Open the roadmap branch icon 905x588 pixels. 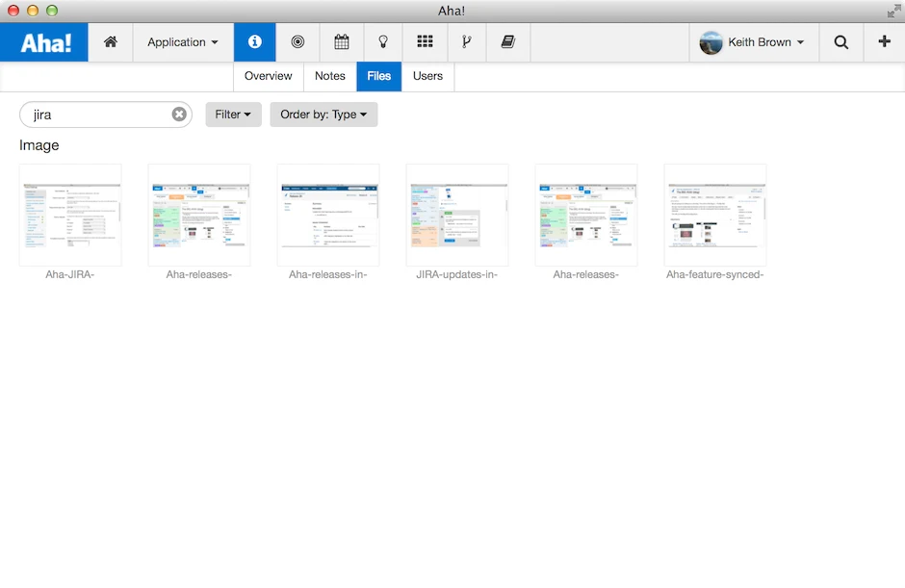pyautogui.click(x=466, y=42)
